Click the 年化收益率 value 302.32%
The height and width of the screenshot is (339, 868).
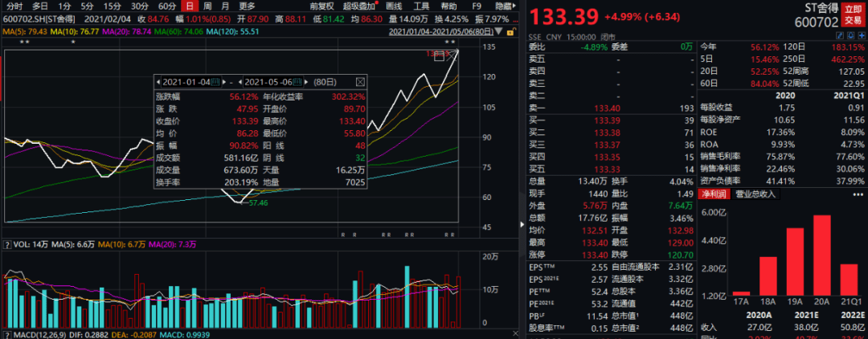pyautogui.click(x=346, y=96)
